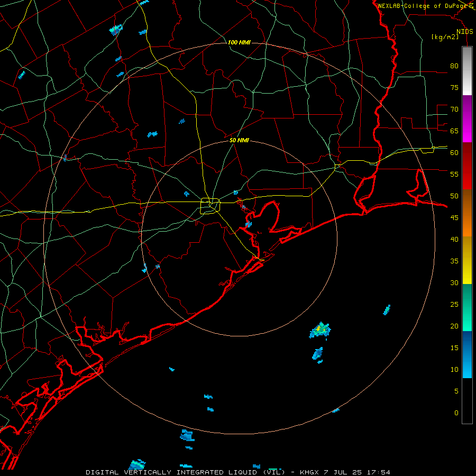Click the 5 value on the VIL scale
476x476 pixels.
(x=456, y=391)
